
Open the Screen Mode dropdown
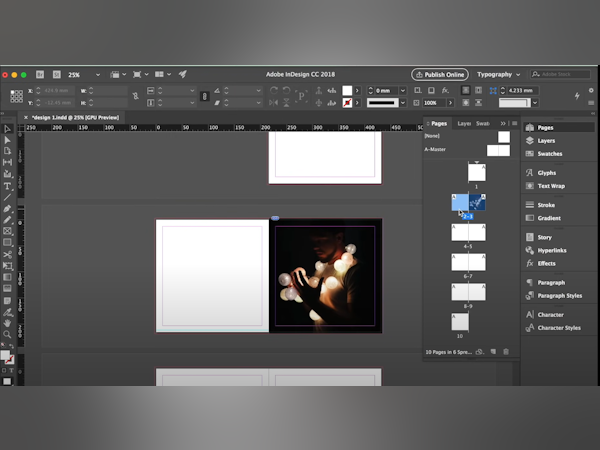pyautogui.click(x=140, y=74)
